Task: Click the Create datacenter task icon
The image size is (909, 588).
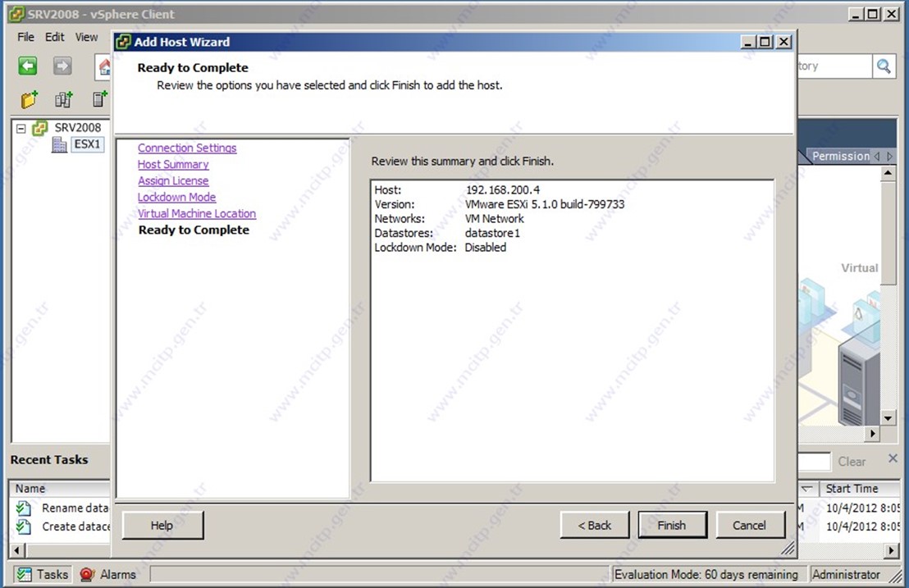Action: point(24,526)
